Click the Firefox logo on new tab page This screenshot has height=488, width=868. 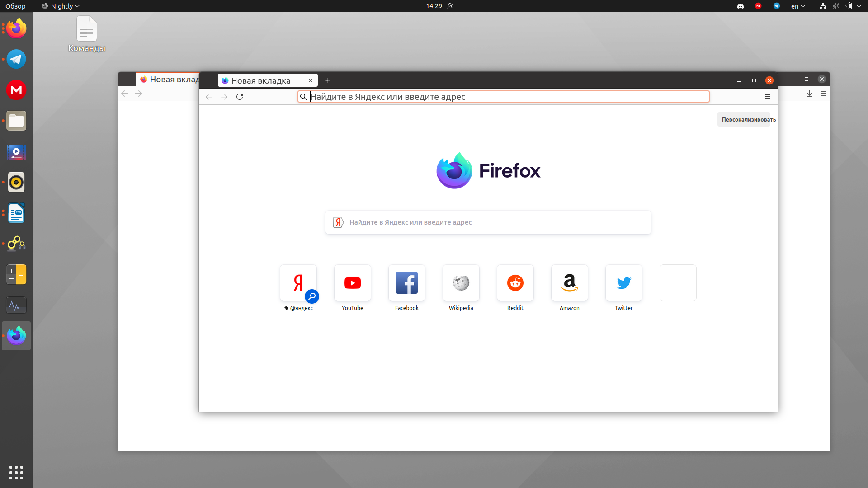click(x=488, y=171)
